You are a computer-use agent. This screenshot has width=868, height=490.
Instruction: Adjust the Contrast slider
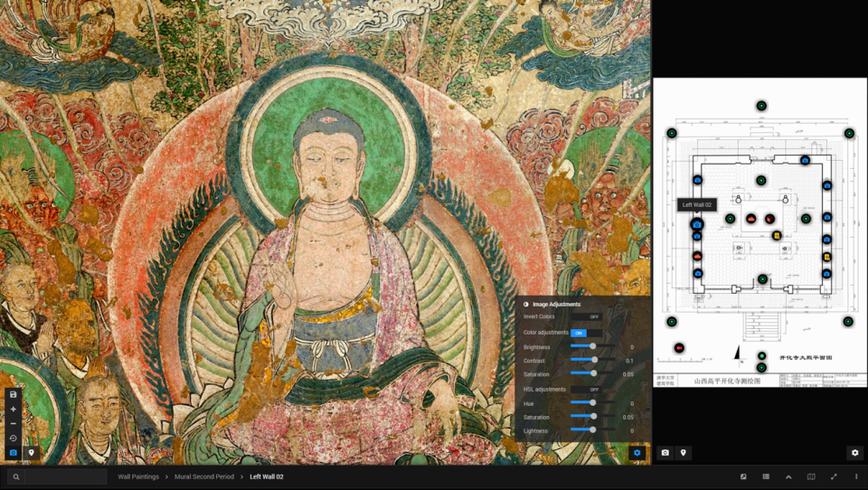click(x=592, y=360)
